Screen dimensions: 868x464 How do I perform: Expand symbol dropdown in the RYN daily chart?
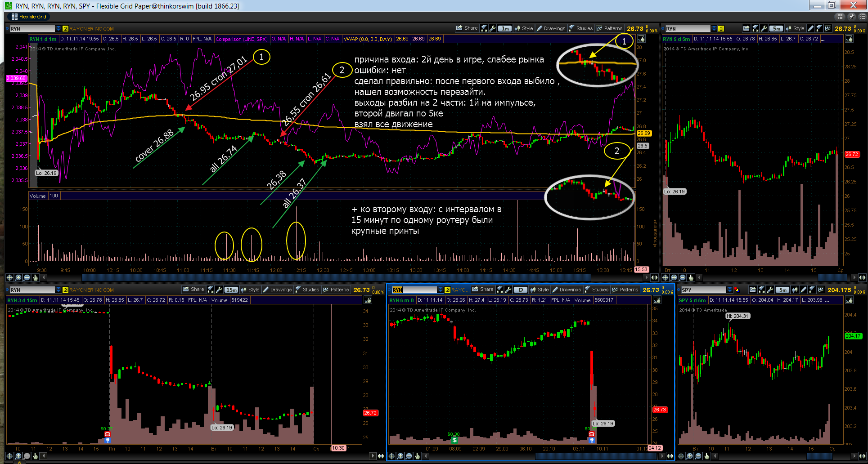coord(441,290)
